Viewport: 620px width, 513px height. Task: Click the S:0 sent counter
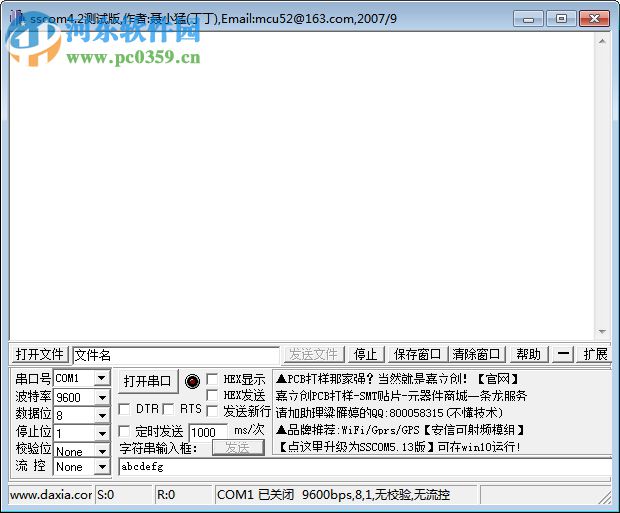[124, 495]
